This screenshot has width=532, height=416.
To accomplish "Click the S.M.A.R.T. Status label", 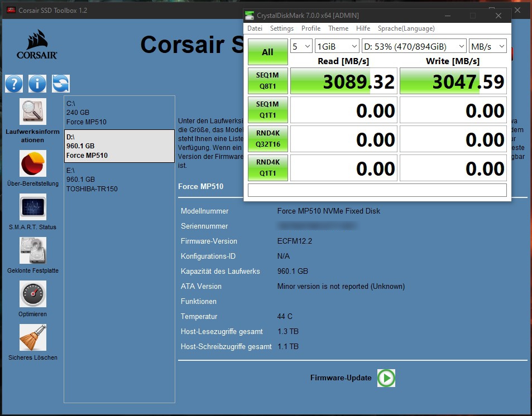I will tap(32, 227).
